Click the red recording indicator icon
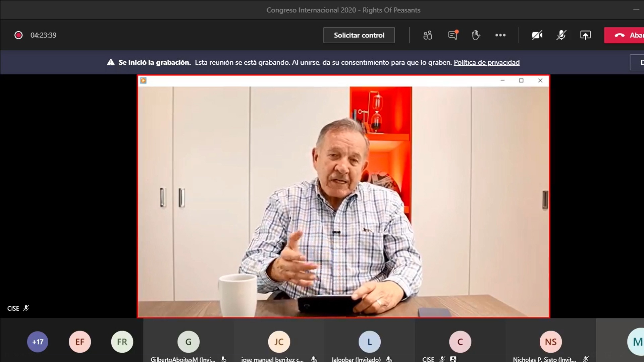Viewport: 644px width, 362px height. pyautogui.click(x=18, y=35)
